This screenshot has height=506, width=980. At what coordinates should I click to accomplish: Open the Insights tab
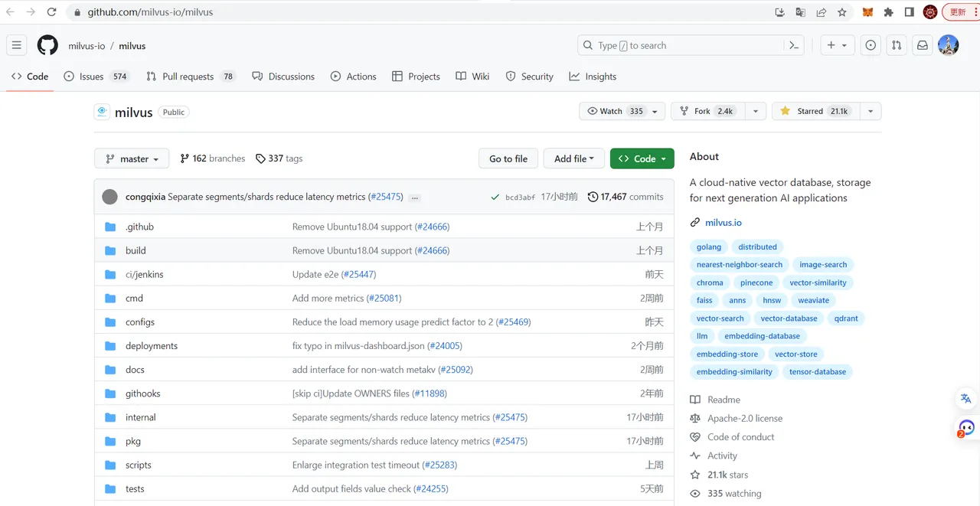point(593,77)
